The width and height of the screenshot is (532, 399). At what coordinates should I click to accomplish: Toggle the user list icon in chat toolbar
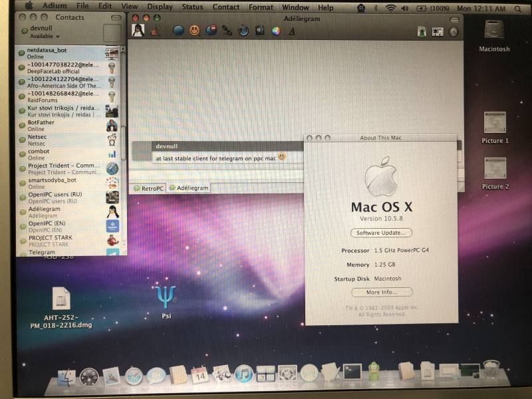[422, 32]
